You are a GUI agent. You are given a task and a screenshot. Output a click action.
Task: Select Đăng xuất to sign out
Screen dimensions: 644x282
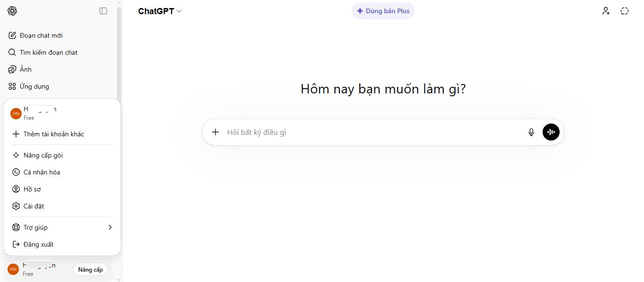click(38, 244)
